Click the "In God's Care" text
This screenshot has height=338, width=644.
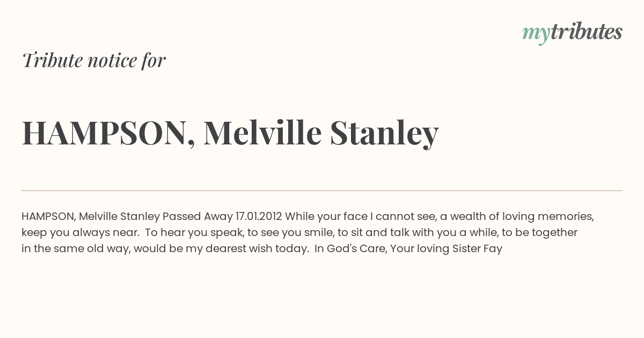(350, 249)
